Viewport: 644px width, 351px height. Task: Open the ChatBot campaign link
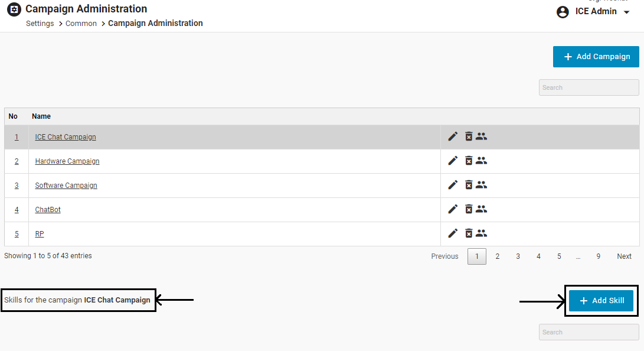(48, 210)
